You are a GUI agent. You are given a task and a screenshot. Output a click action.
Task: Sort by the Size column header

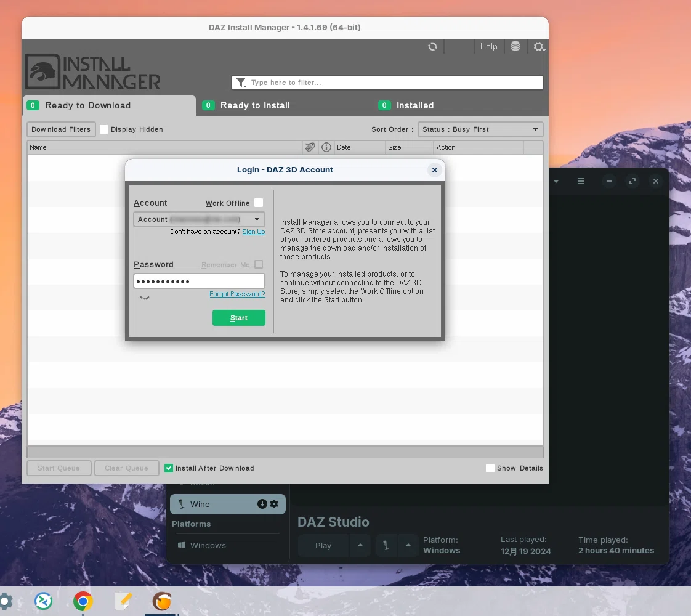point(410,147)
